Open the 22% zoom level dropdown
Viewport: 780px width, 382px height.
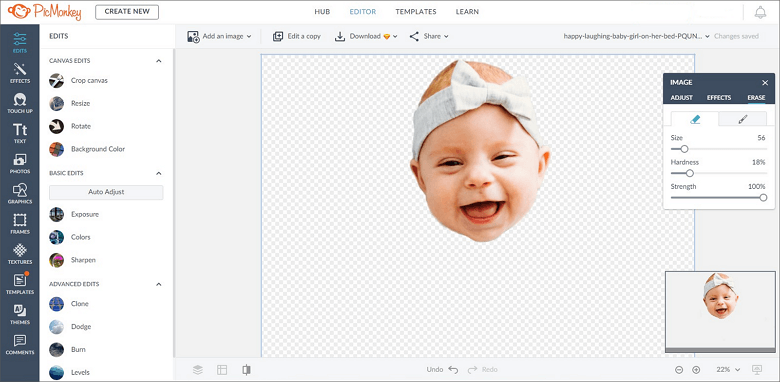click(728, 370)
